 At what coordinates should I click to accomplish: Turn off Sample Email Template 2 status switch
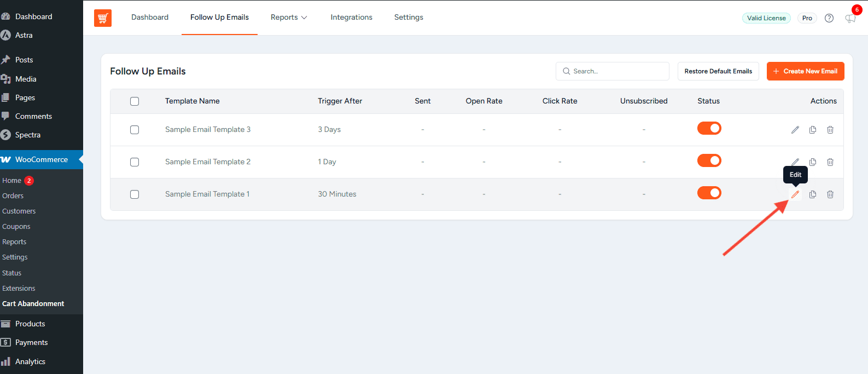(709, 160)
